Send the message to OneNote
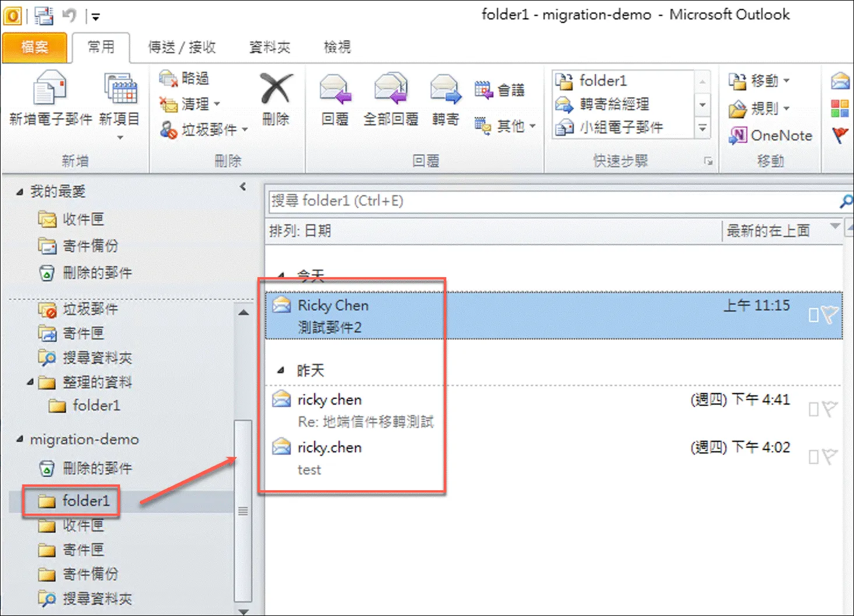Screen dimensions: 854x616 click(x=770, y=136)
